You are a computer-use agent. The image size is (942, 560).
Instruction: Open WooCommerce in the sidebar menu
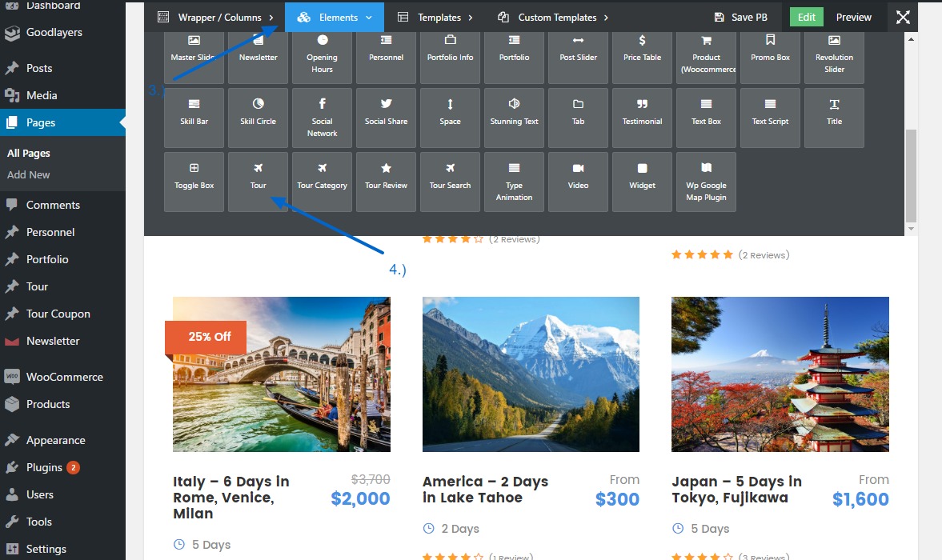click(64, 377)
